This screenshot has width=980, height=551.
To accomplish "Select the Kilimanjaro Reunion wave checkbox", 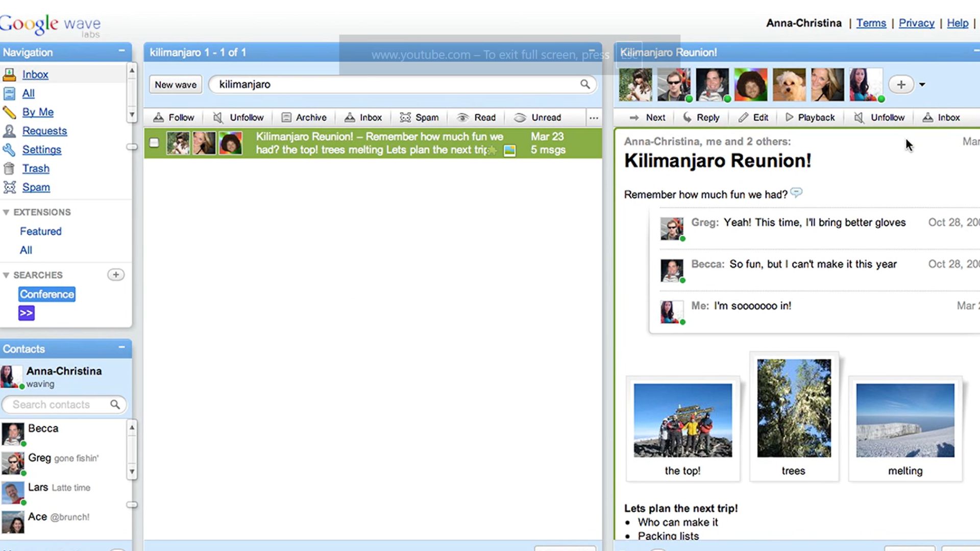I will (154, 143).
